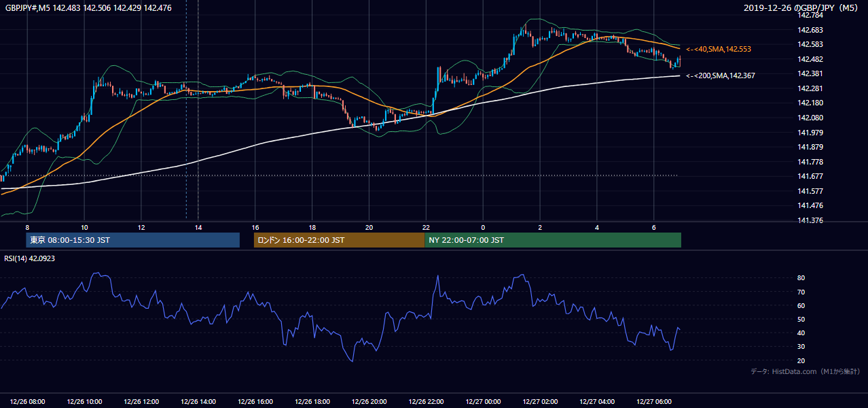Click price axis value 141.677
This screenshot has width=868, height=408.
(809, 177)
